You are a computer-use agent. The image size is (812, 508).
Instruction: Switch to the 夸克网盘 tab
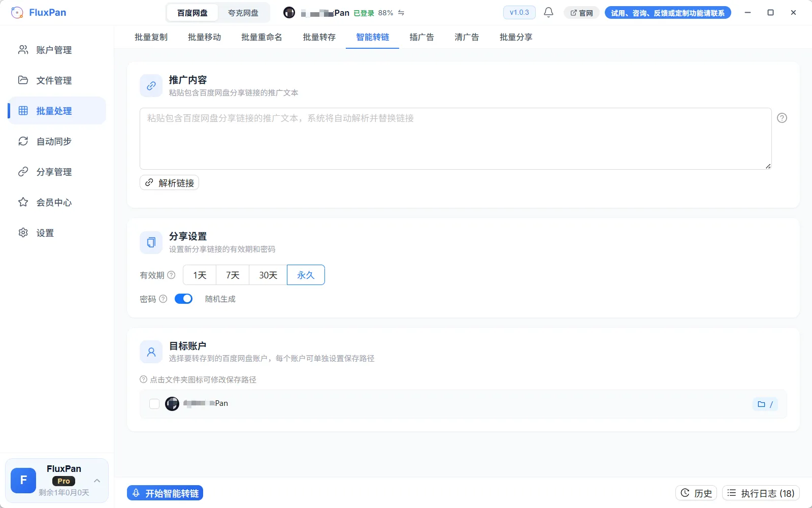click(x=243, y=13)
